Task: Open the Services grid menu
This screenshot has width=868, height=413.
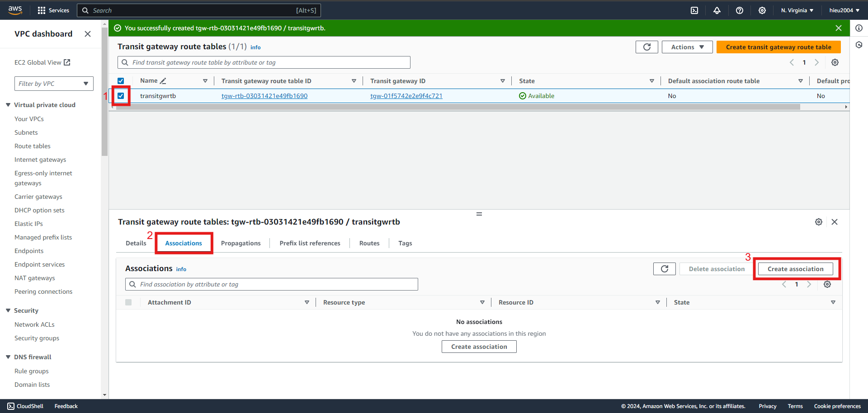Action: [53, 10]
